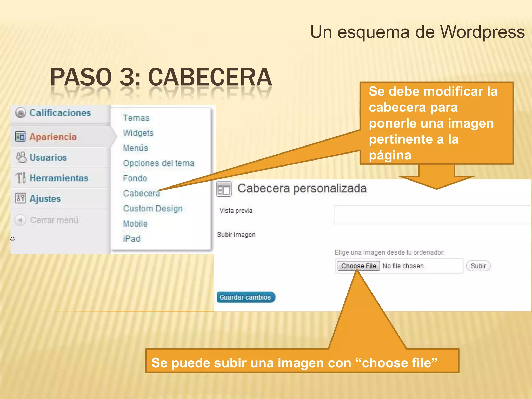Click the 'Cabecera personalizada' heading
The image size is (532, 399).
302,189
